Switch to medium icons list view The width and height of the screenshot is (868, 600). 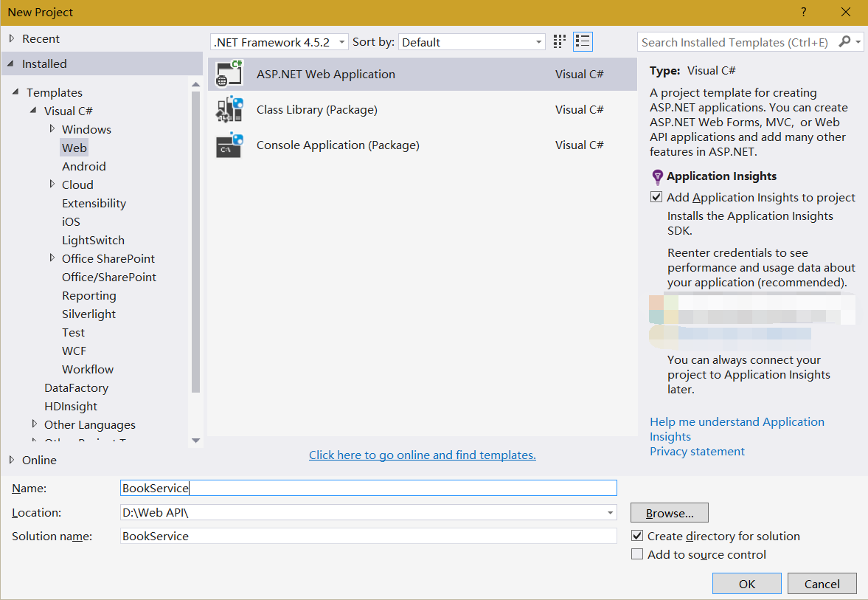tap(583, 41)
